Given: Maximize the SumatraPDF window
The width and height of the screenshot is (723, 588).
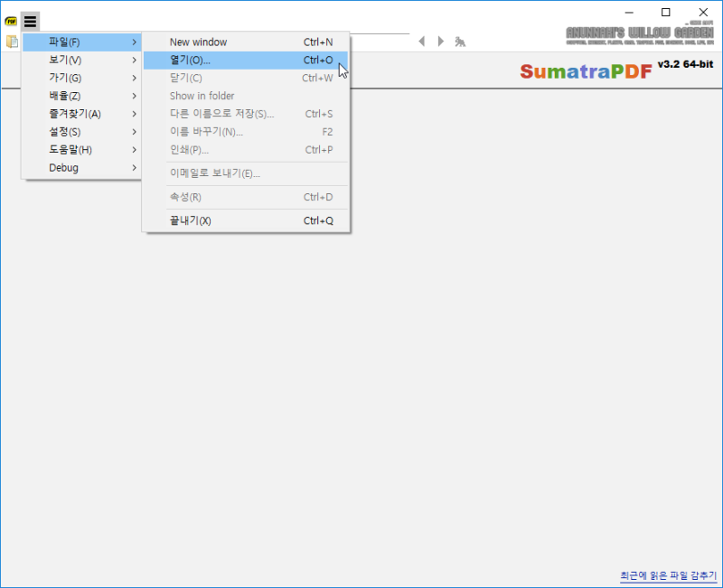Looking at the screenshot, I should (666, 13).
